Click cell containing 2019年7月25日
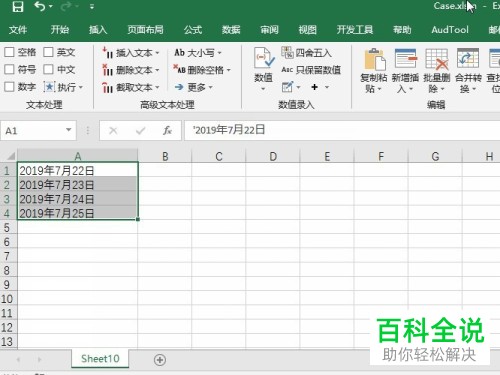500x375 pixels. 77,213
